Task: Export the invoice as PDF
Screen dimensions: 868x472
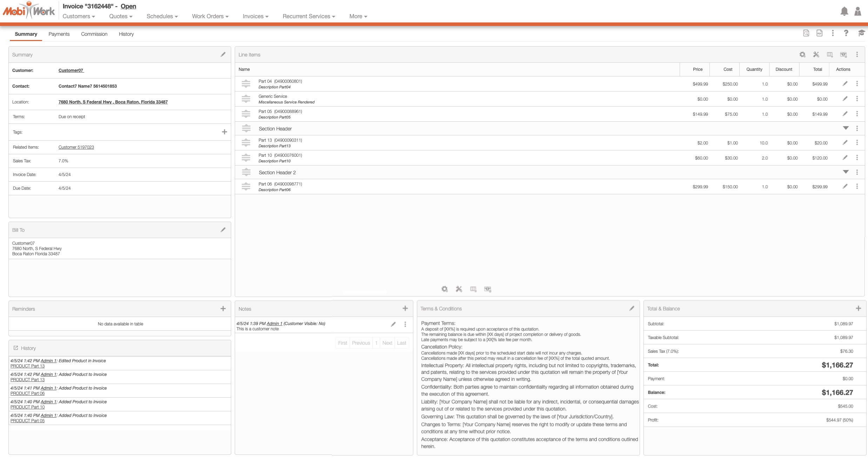Action: click(x=819, y=33)
